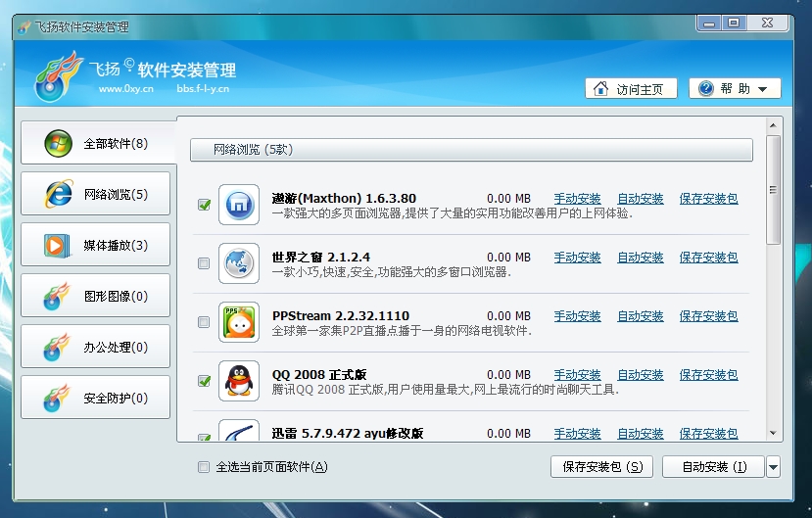This screenshot has height=518, width=812.
Task: Click the 世界之窗 globe icon
Action: [239, 262]
